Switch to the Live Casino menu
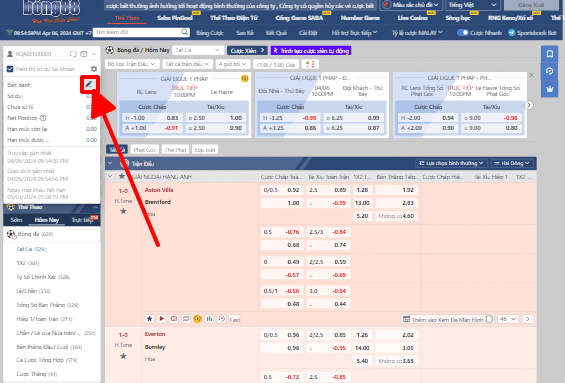565x383 pixels. (x=413, y=18)
